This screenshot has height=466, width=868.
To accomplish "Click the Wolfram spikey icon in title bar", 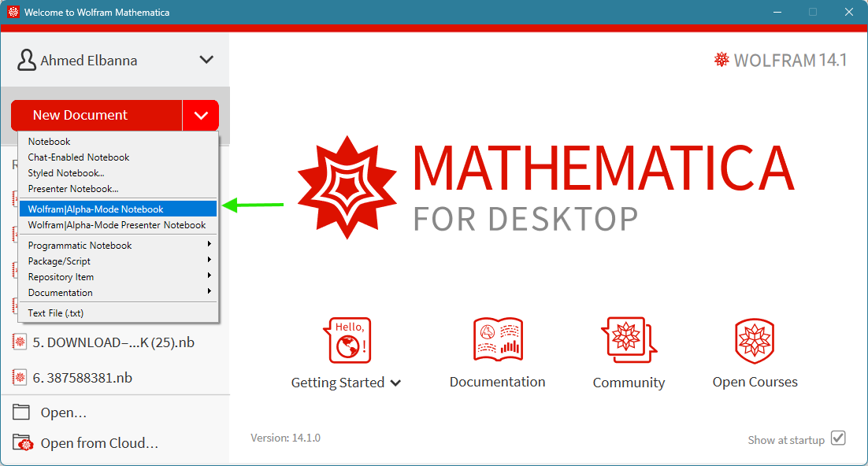I will point(13,12).
